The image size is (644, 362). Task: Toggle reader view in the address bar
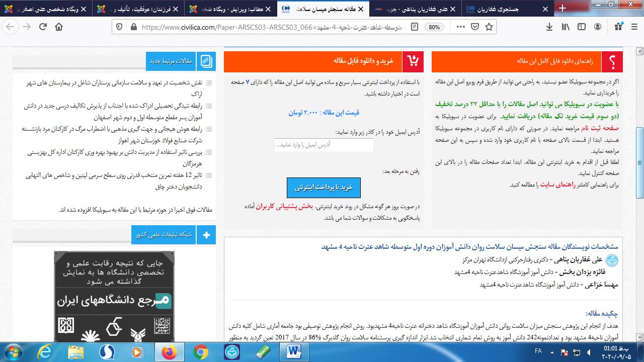pyautogui.click(x=415, y=27)
